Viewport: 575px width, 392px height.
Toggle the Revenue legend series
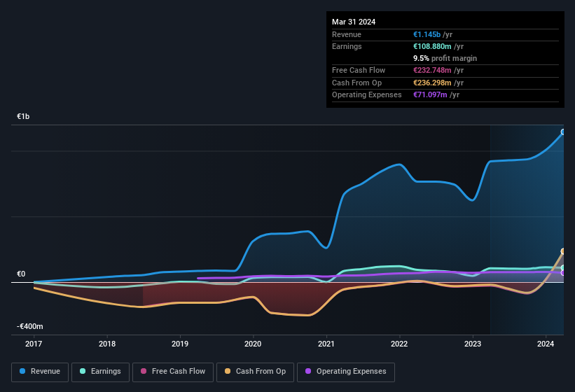click(40, 372)
